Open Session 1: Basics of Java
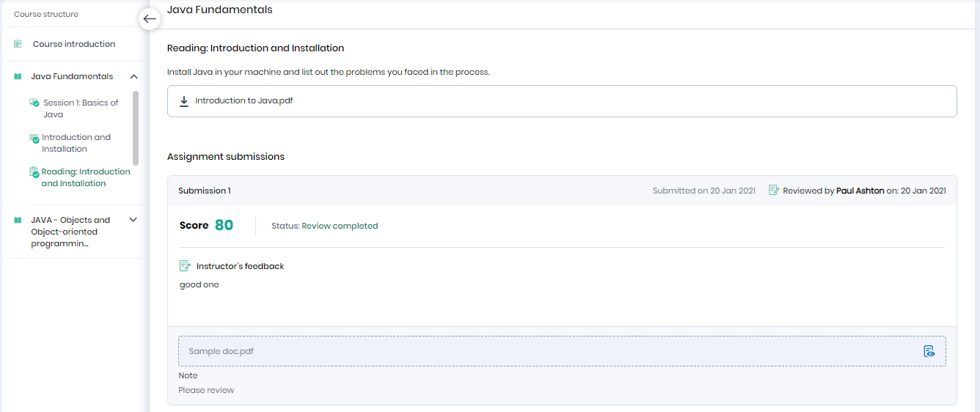This screenshot has width=980, height=412. pos(81,108)
